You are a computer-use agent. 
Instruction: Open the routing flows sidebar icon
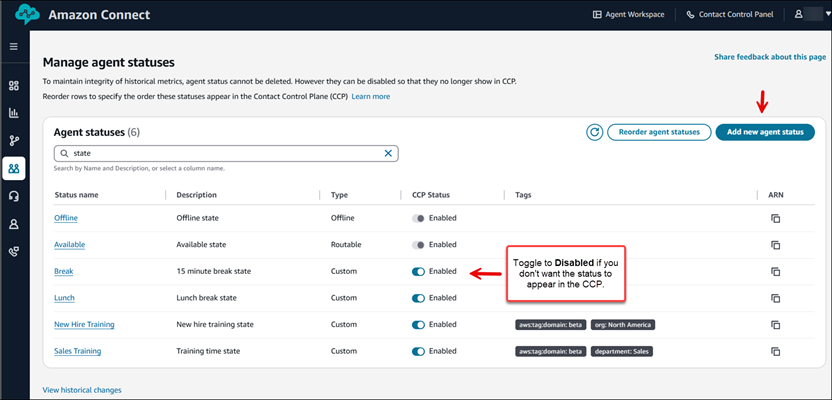(14, 141)
